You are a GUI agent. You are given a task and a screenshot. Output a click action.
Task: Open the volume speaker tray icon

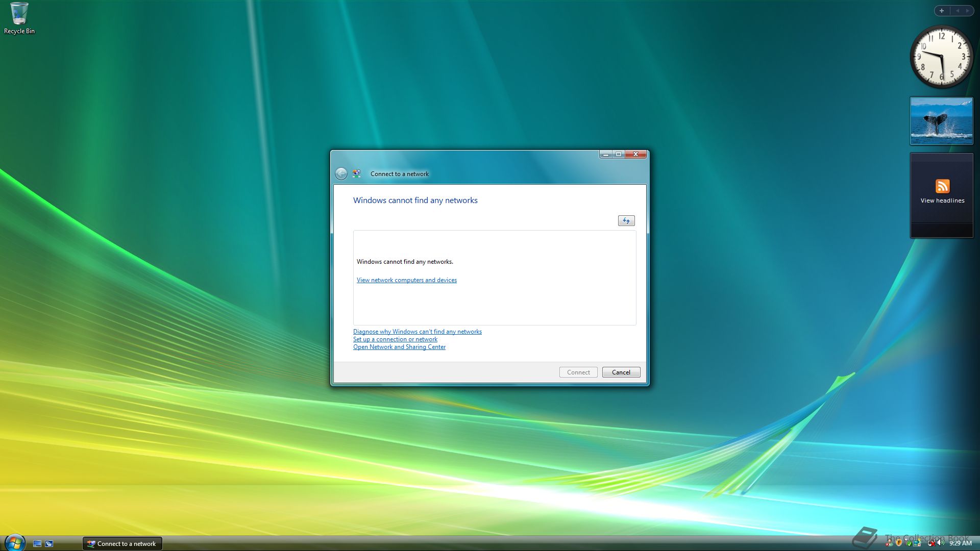940,543
